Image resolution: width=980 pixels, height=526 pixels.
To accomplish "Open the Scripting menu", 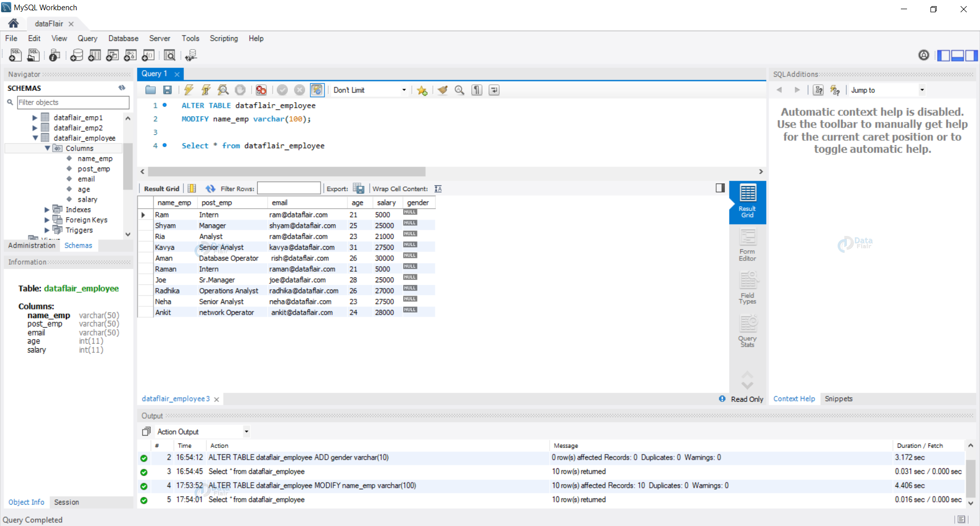I will point(224,38).
